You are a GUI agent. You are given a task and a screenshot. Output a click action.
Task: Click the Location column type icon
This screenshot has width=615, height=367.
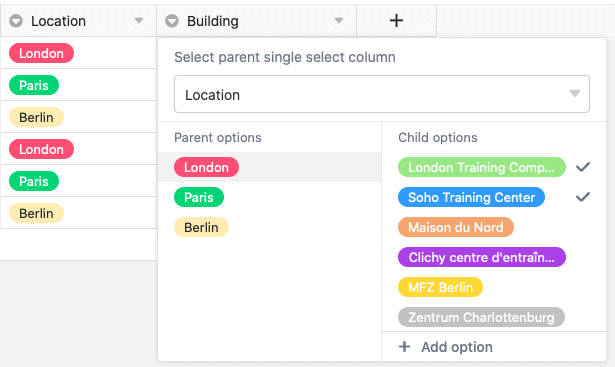(16, 21)
